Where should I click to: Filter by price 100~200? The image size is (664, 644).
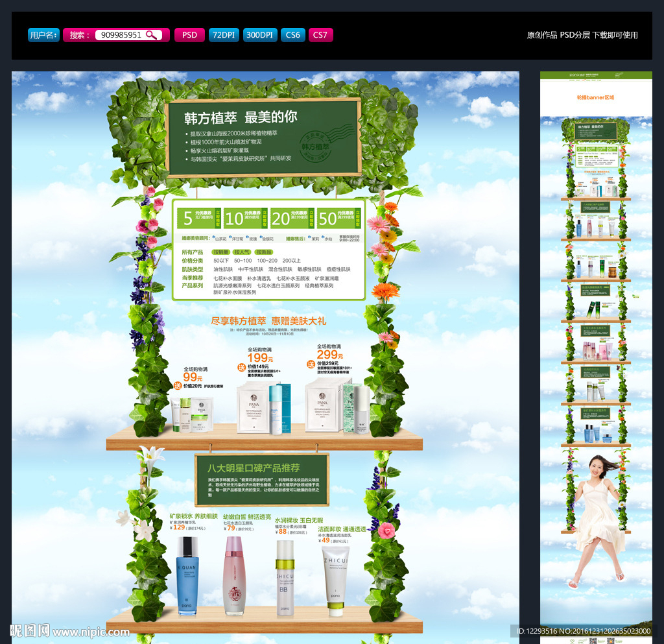coord(267,261)
